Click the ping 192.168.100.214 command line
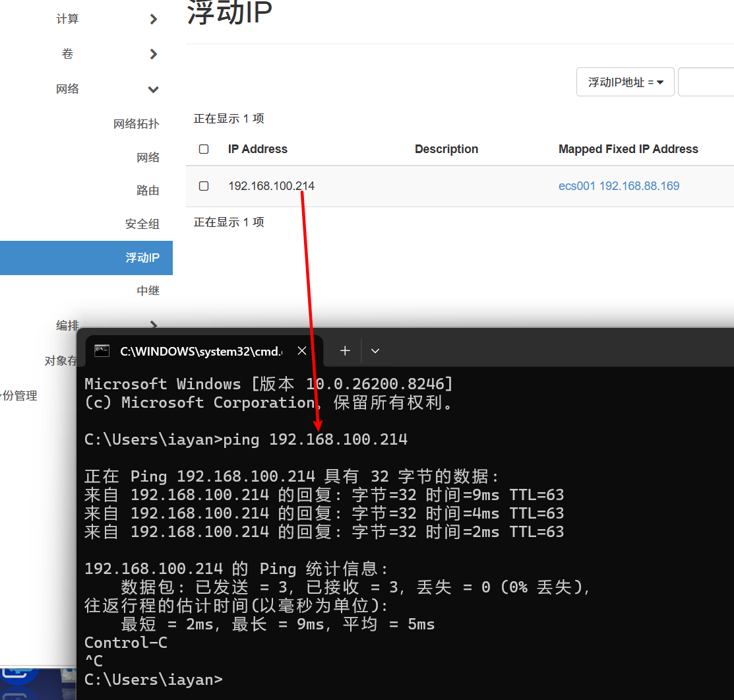Screen dimensions: 734x700 tap(246, 439)
